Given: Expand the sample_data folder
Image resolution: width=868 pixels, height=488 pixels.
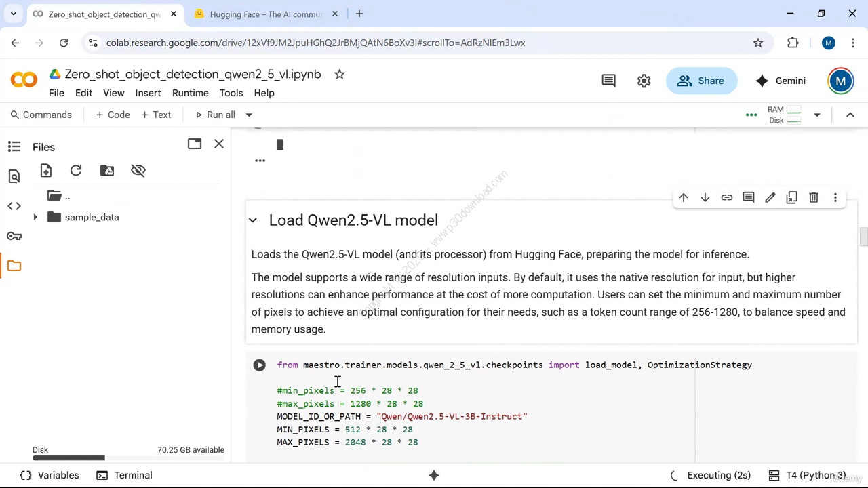Looking at the screenshot, I should [x=35, y=218].
